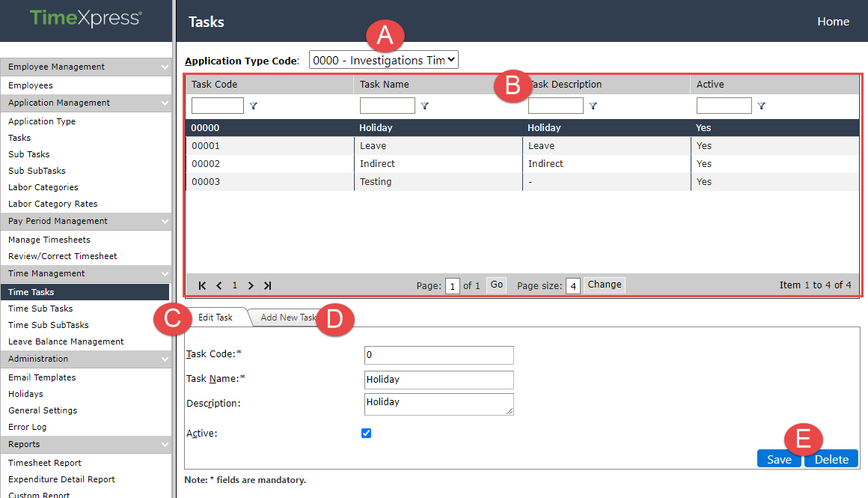Click the Page number input box
The height and width of the screenshot is (498, 868).
pos(452,286)
